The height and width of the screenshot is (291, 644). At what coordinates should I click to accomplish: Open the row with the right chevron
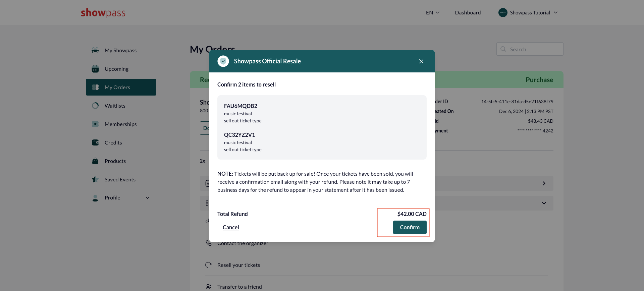point(544,183)
